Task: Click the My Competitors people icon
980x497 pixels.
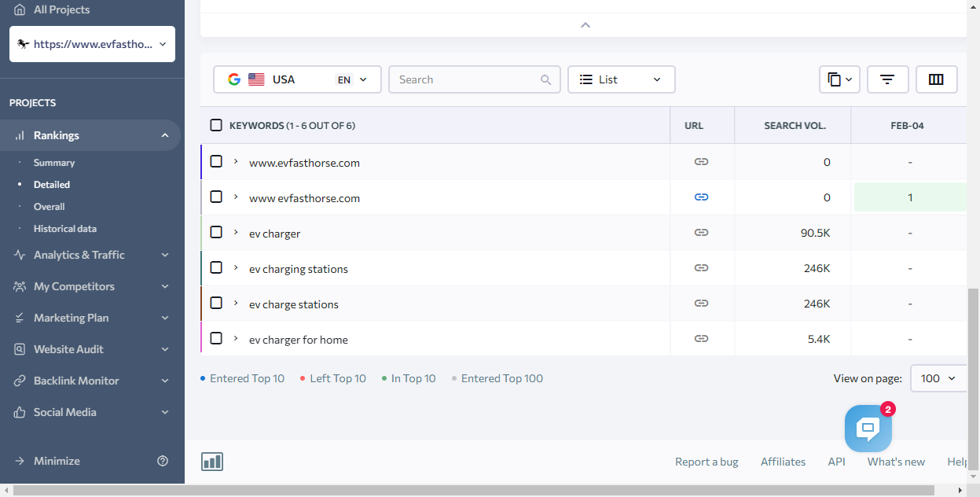Action: (x=20, y=286)
